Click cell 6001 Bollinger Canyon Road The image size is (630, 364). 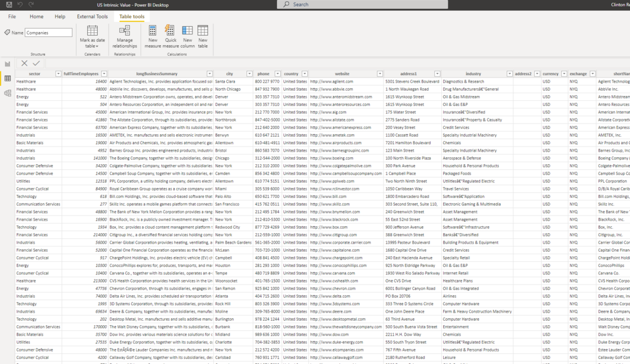[x=412, y=288]
